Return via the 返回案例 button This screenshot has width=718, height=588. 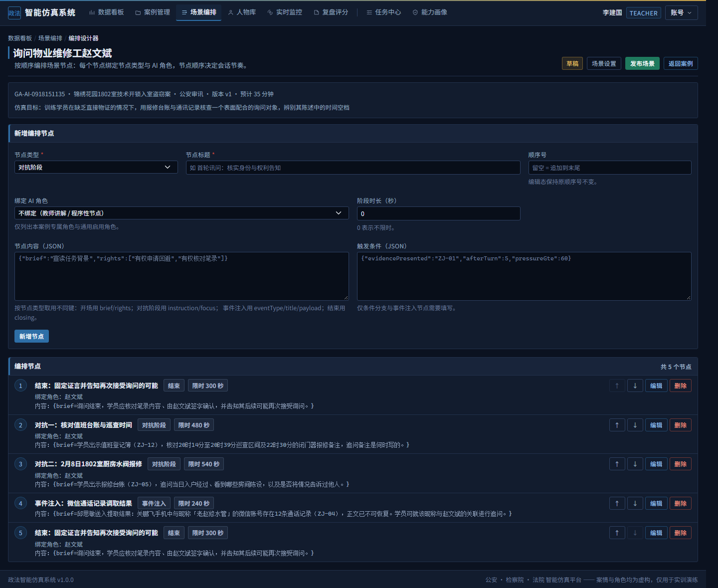click(681, 63)
